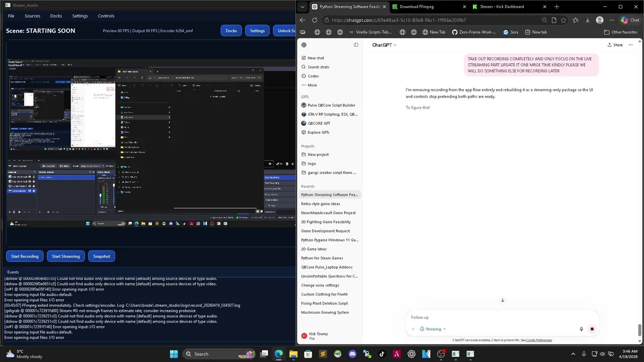
Task: Open NeonMazeAssault Game Project chat
Action: click(x=330, y=213)
